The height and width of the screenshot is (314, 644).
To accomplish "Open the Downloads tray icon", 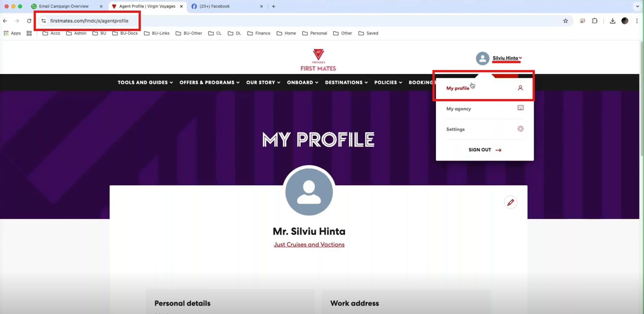I will [x=612, y=21].
